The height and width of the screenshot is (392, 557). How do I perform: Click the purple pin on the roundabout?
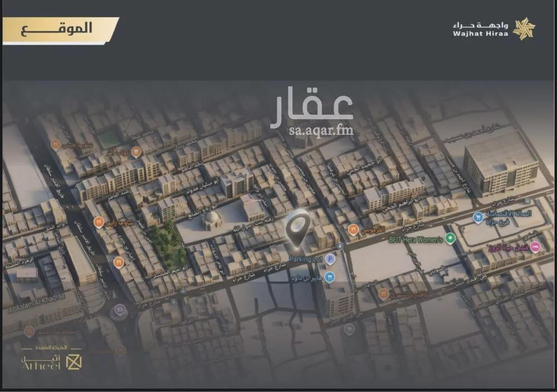120,310
